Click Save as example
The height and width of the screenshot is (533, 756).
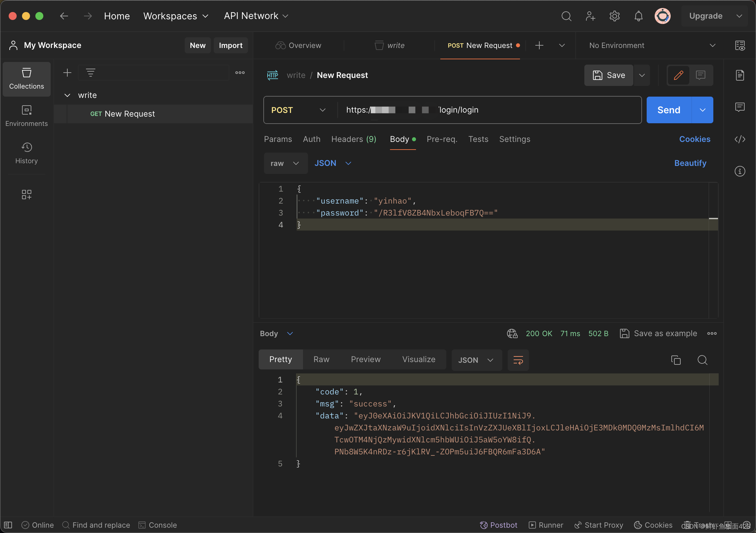[658, 333]
